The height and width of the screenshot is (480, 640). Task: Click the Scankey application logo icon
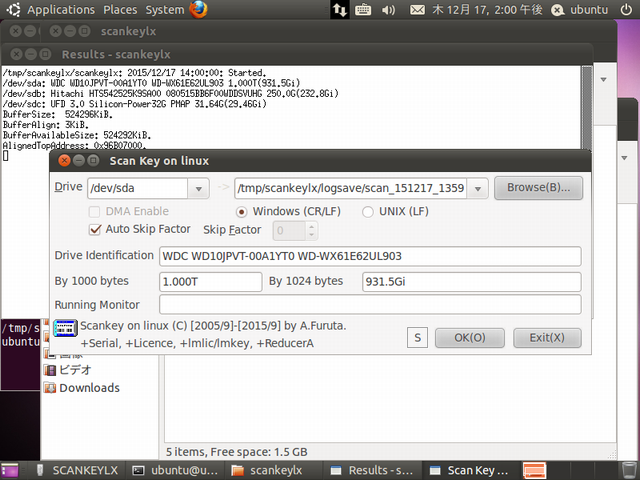click(x=65, y=328)
